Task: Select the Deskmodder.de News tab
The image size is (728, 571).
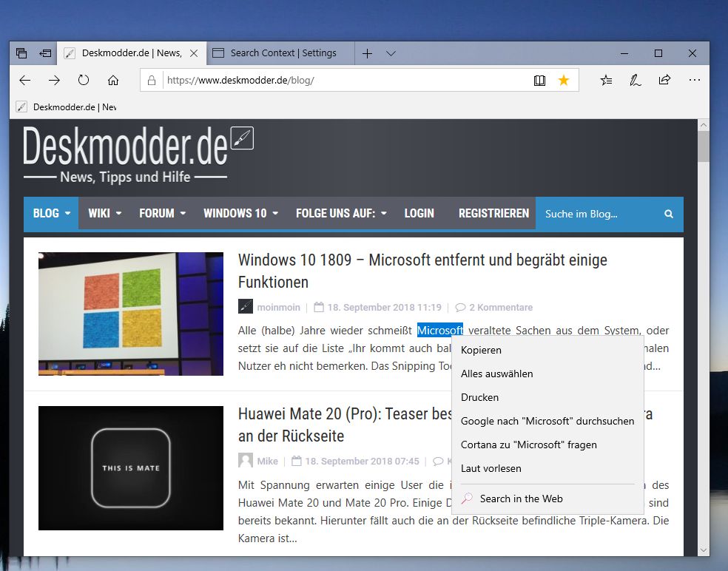Action: (132, 53)
